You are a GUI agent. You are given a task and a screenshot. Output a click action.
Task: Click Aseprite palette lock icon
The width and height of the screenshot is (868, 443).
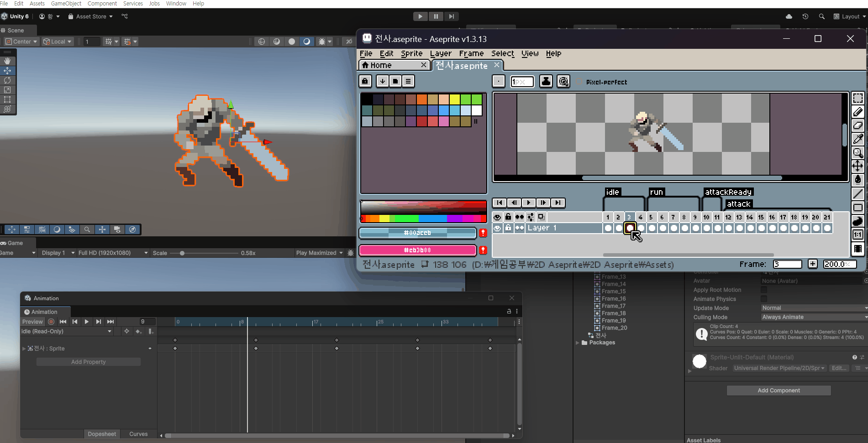(365, 81)
